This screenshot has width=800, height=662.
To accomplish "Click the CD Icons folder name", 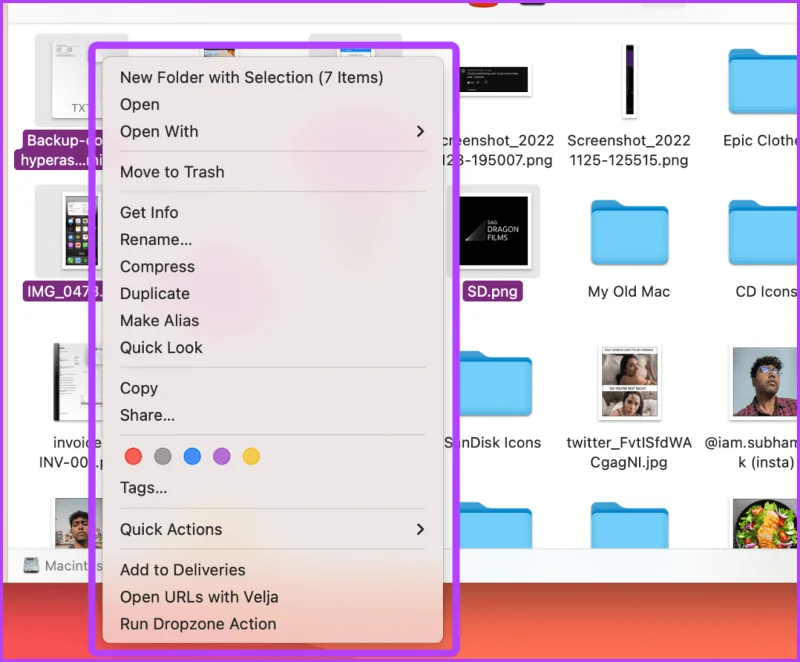I will 766,292.
